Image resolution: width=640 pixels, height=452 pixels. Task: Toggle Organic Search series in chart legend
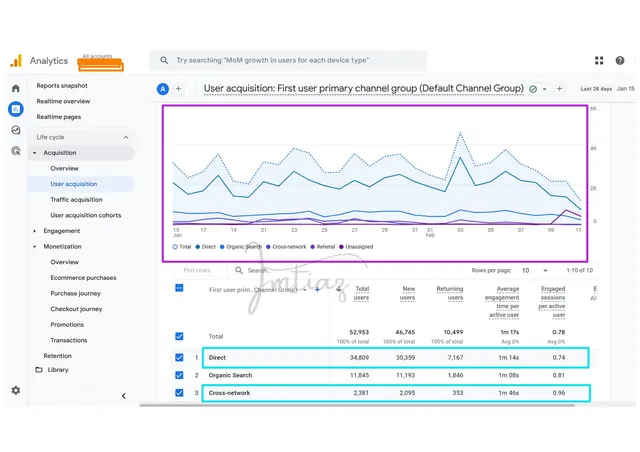pos(241,247)
